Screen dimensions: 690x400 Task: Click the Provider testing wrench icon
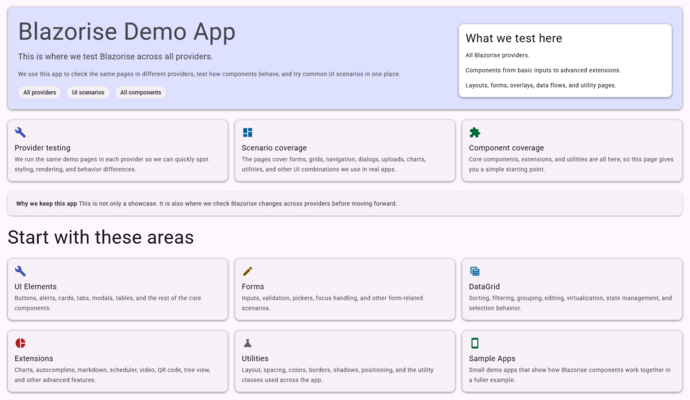pyautogui.click(x=20, y=132)
